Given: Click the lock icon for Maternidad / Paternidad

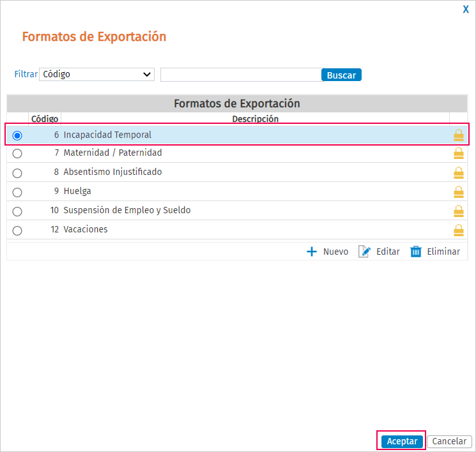Looking at the screenshot, I should tap(458, 153).
